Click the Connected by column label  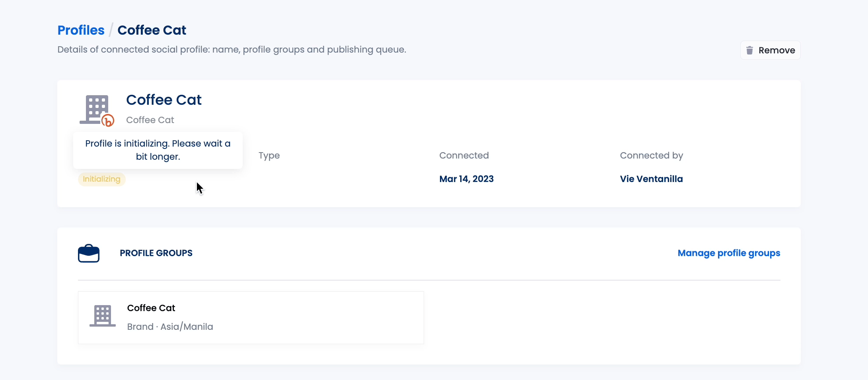tap(651, 156)
